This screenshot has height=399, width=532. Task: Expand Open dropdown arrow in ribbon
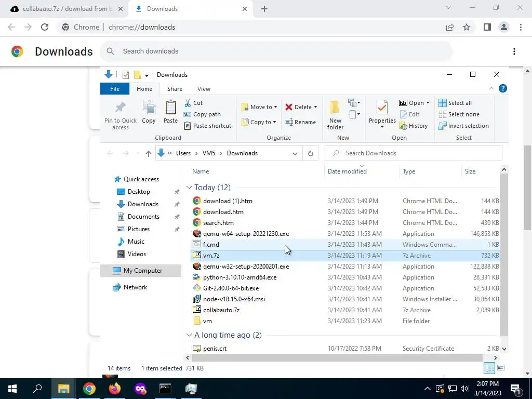click(428, 103)
